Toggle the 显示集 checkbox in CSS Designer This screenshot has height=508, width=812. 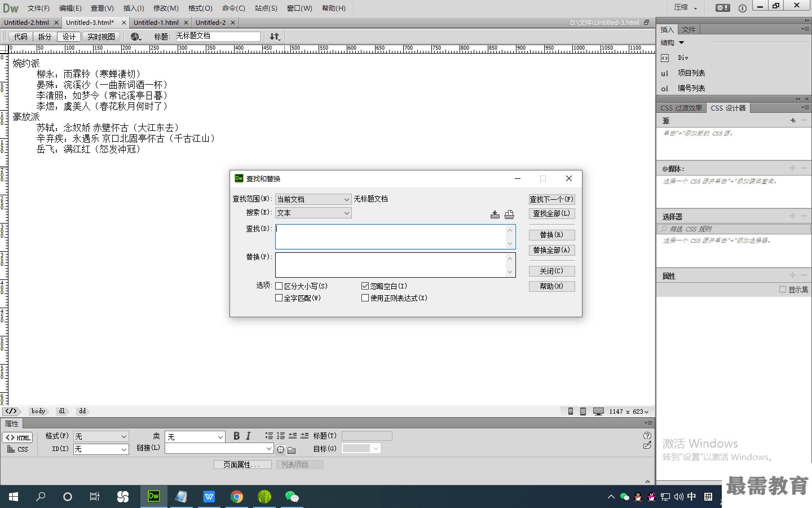point(783,290)
